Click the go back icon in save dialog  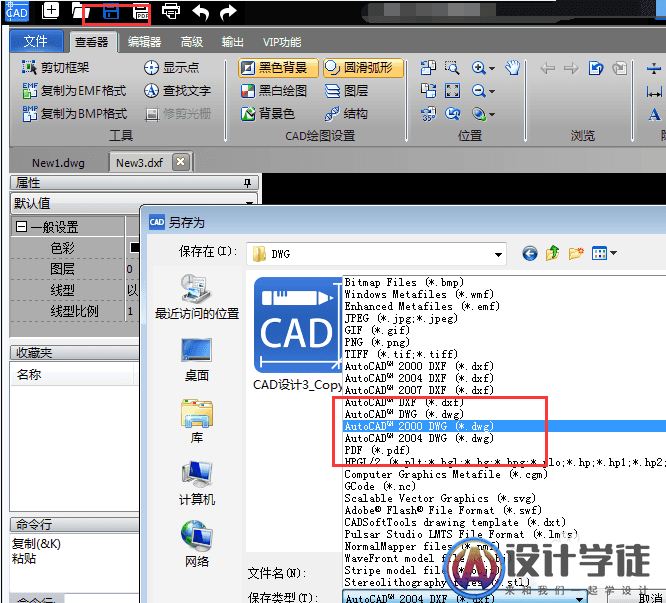tap(530, 254)
